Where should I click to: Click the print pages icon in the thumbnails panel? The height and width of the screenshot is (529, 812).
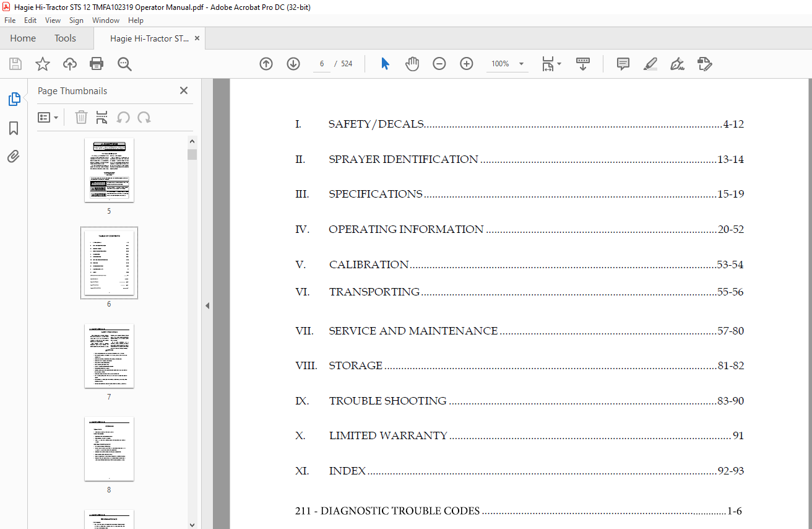[102, 117]
